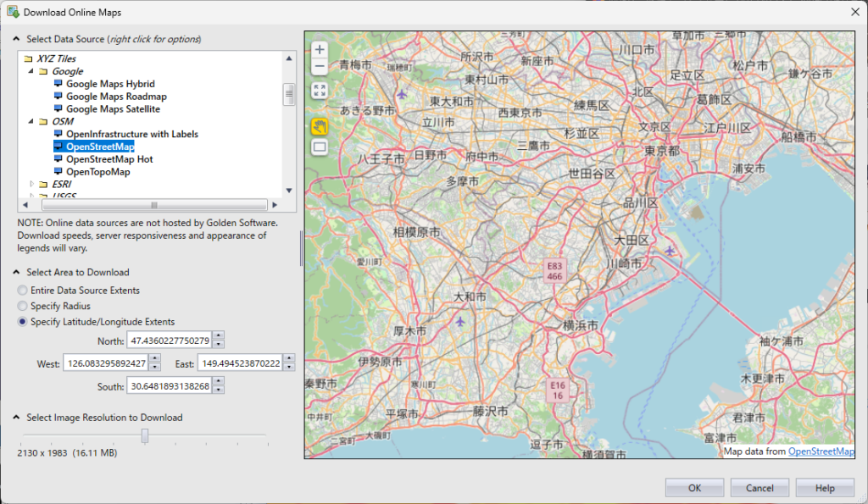Collapse Select Area to Download section
The width and height of the screenshot is (868, 504).
16,272
